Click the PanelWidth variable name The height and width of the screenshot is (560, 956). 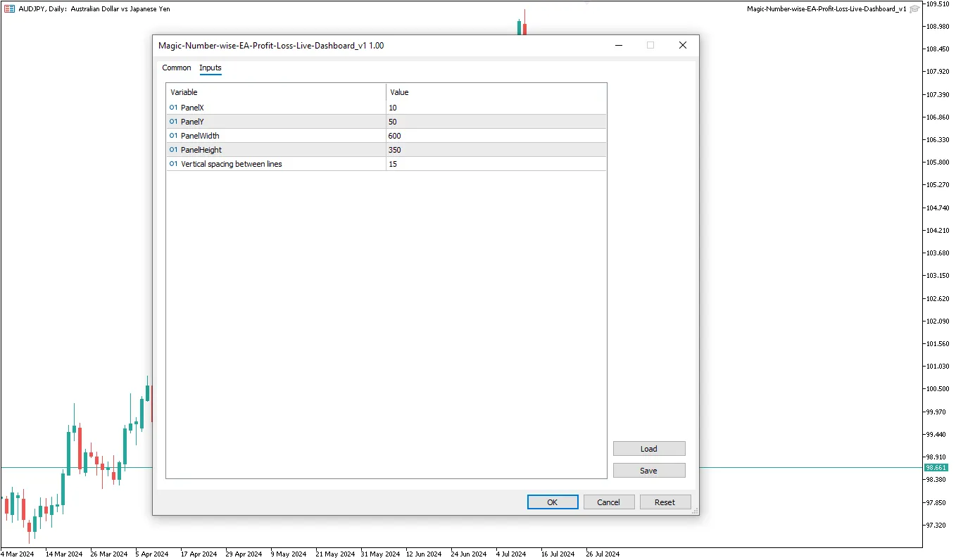[200, 136]
